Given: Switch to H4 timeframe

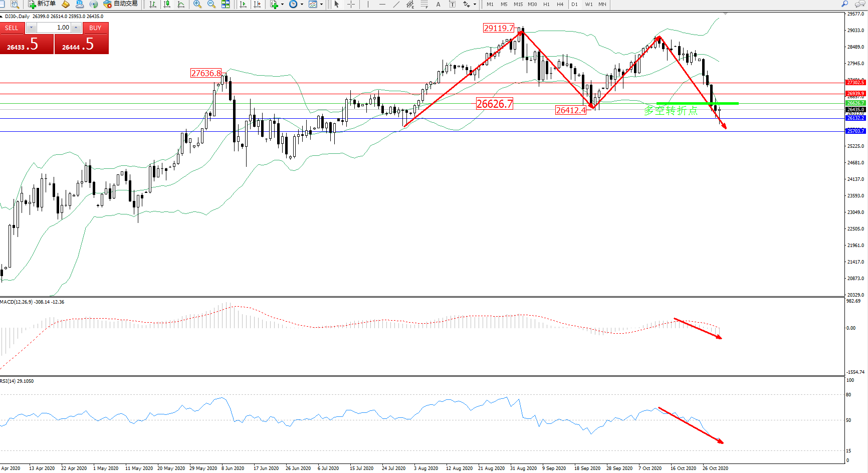Looking at the screenshot, I should coord(560,4).
